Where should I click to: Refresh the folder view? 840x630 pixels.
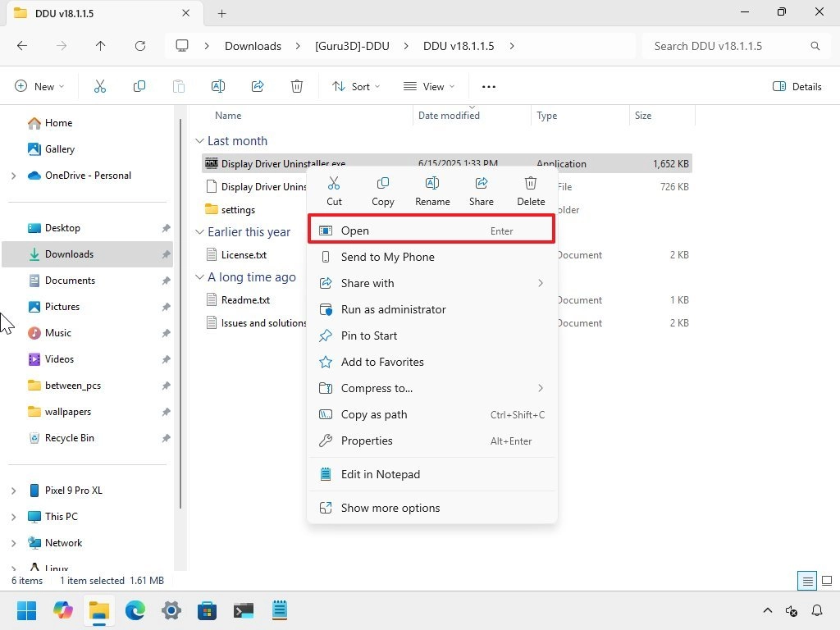139,46
